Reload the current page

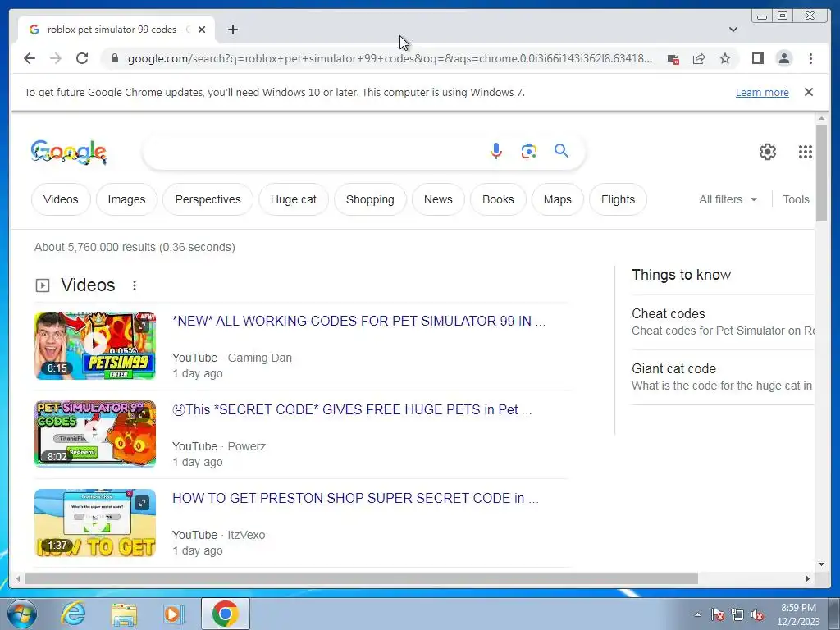pyautogui.click(x=82, y=58)
